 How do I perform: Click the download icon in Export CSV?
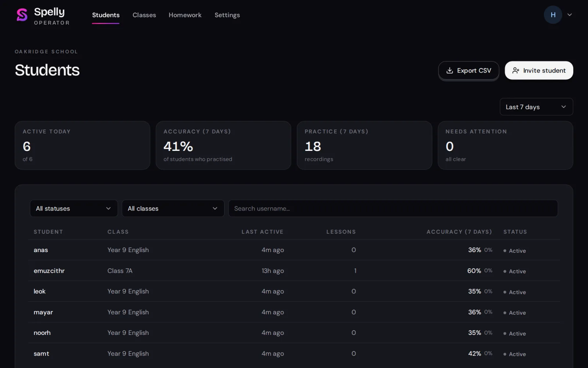449,70
